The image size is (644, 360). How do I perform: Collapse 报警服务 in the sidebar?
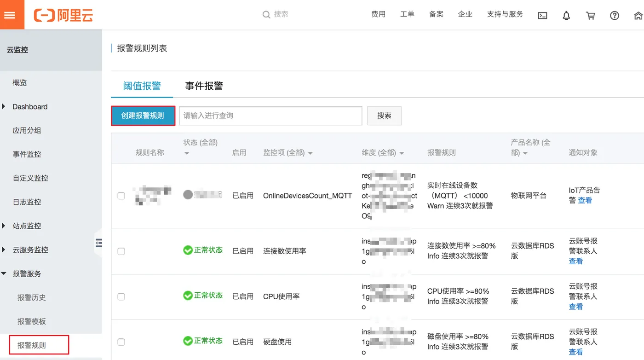(x=4, y=274)
